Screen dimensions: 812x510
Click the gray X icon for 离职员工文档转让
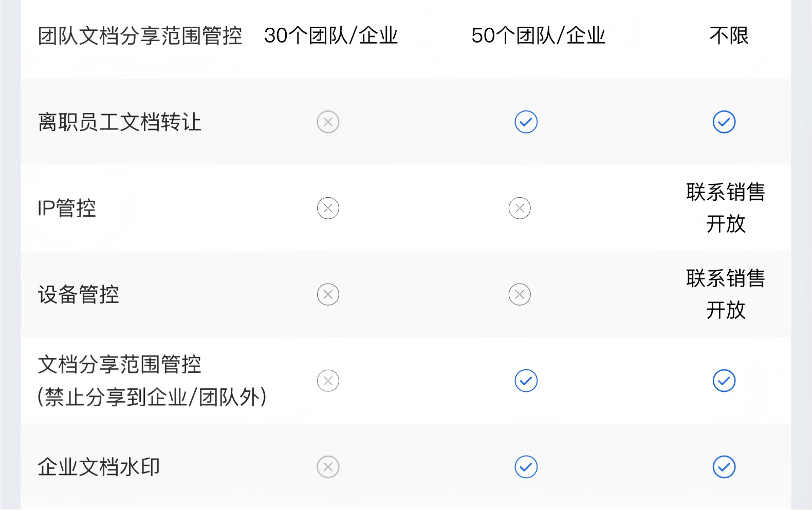pos(328,122)
